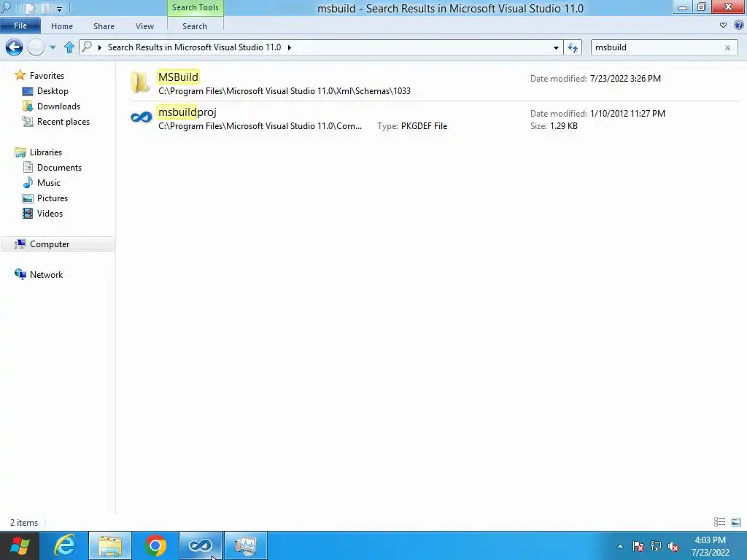Open the monitor application in the taskbar
The width and height of the screenshot is (747, 560).
tap(246, 545)
